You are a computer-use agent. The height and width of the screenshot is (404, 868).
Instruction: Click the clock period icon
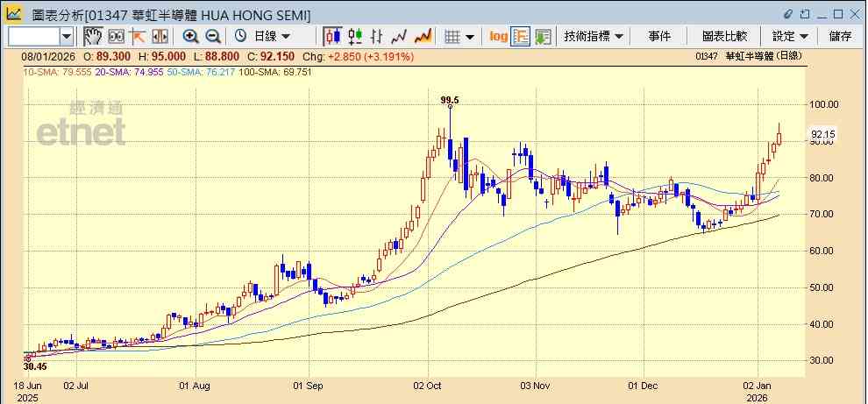[240, 37]
